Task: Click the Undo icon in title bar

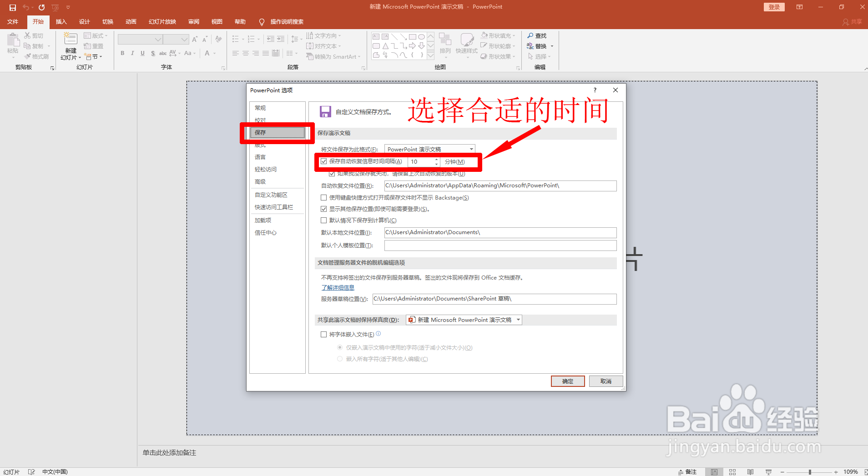Action: (26, 7)
